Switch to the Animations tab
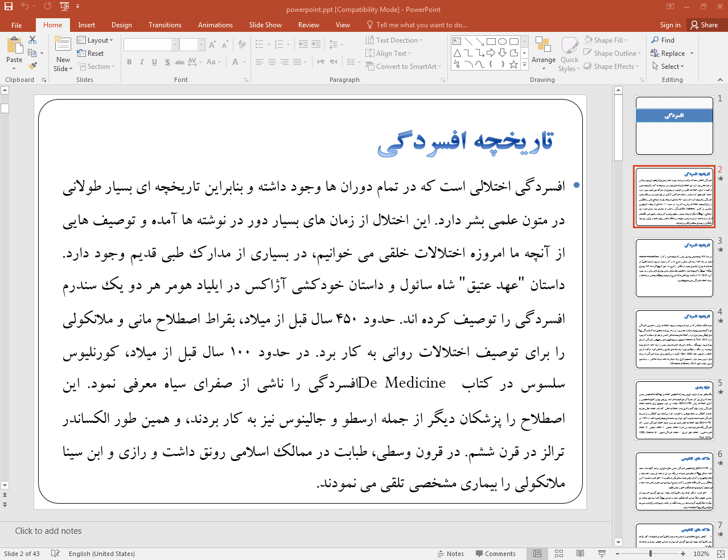The height and width of the screenshot is (560, 728). [x=215, y=25]
